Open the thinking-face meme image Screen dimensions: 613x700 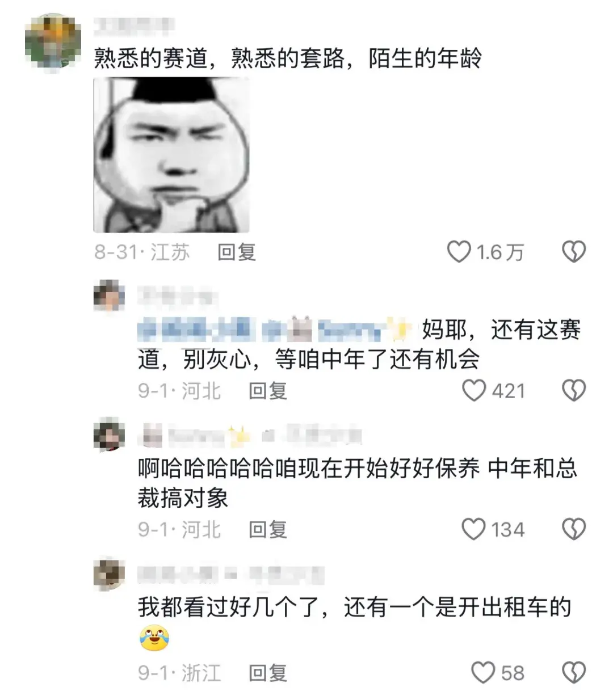pos(171,155)
